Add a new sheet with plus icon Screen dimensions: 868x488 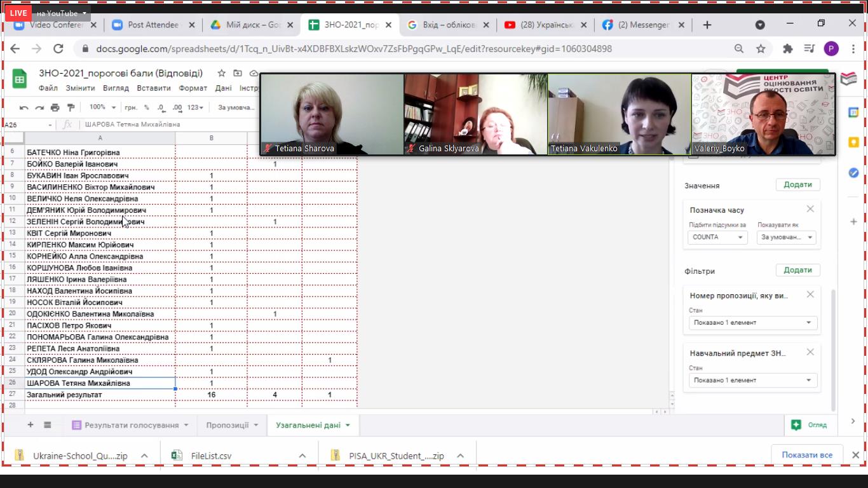coord(30,424)
